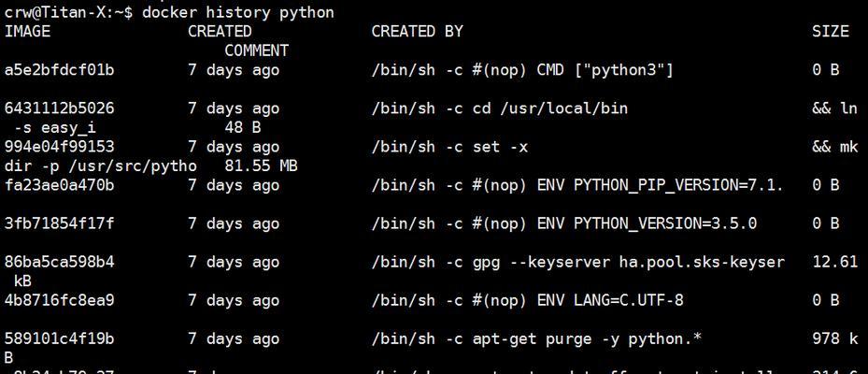868x374 pixels.
Task: Click the CREATED BY column header
Action: pos(417,32)
